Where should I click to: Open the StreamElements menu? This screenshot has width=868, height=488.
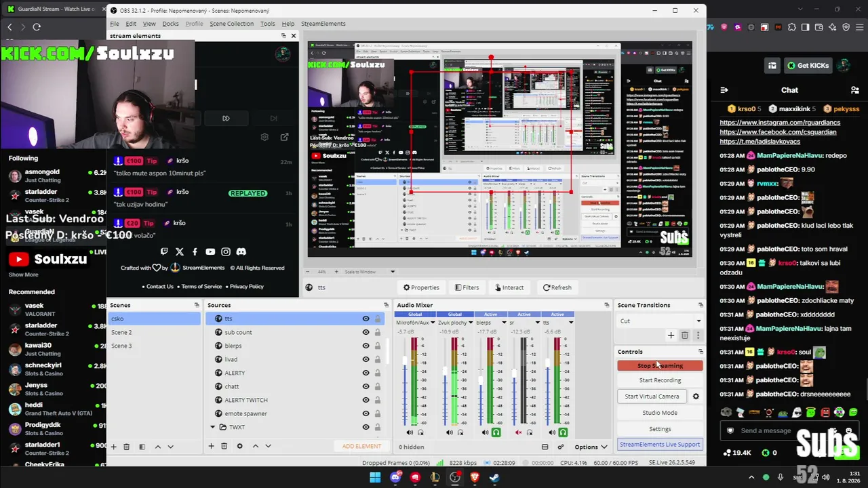[x=323, y=24]
